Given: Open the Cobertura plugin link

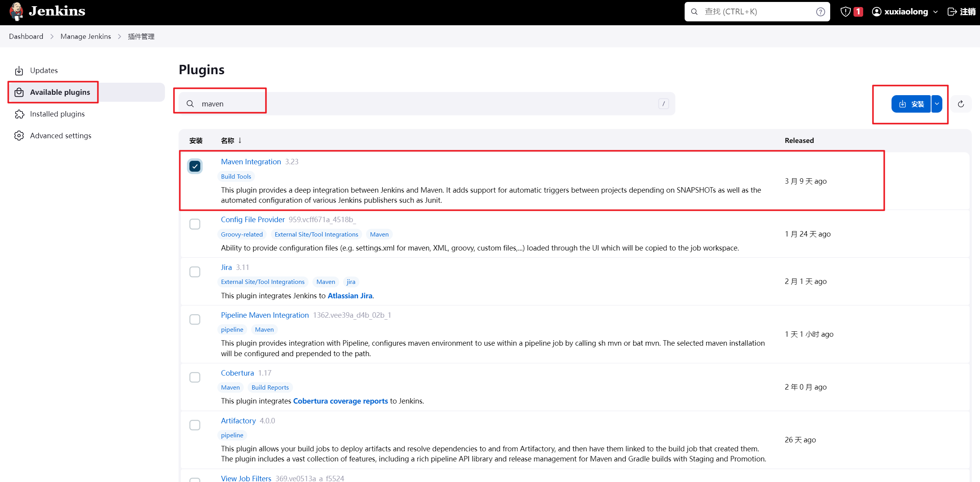Looking at the screenshot, I should click(x=237, y=373).
